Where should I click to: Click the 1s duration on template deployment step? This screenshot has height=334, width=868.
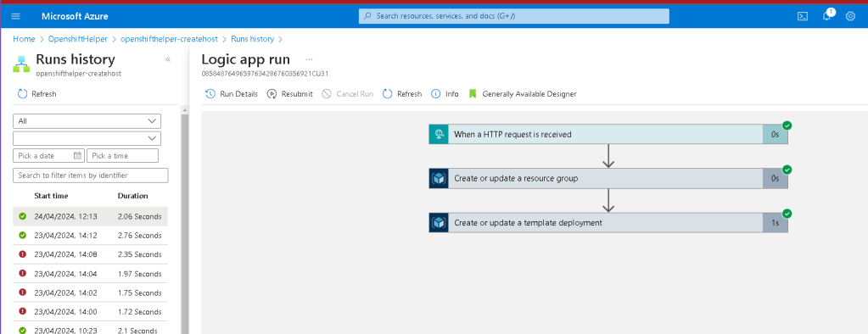click(x=775, y=223)
